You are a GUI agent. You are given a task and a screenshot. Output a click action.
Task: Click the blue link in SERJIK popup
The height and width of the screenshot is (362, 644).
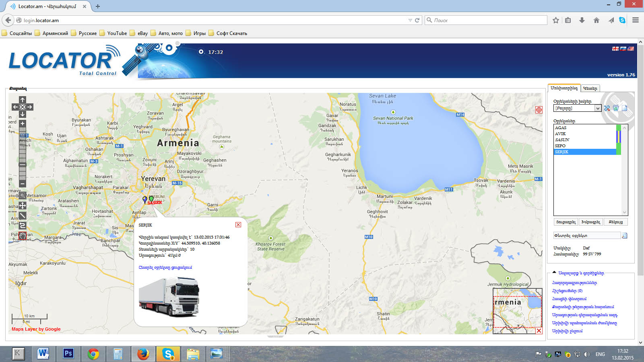(x=165, y=267)
